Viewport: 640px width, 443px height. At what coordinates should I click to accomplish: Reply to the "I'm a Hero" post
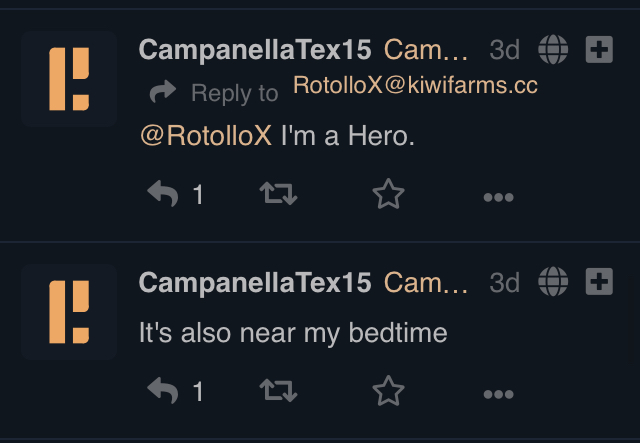pos(163,194)
